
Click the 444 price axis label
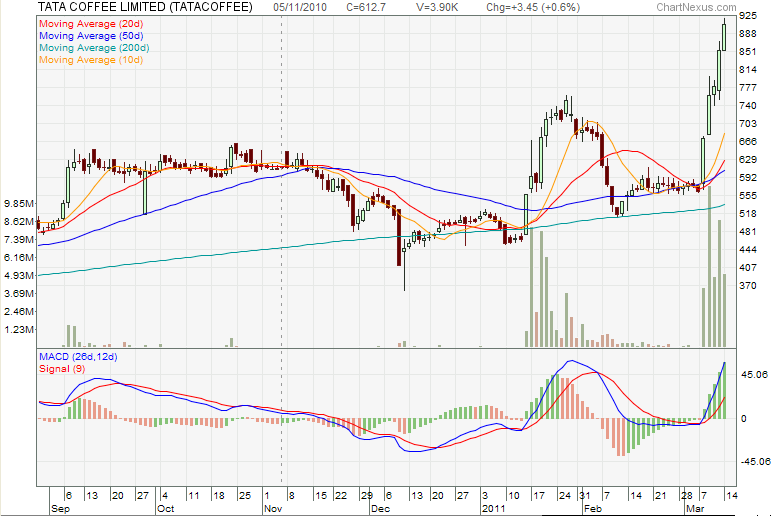point(747,249)
